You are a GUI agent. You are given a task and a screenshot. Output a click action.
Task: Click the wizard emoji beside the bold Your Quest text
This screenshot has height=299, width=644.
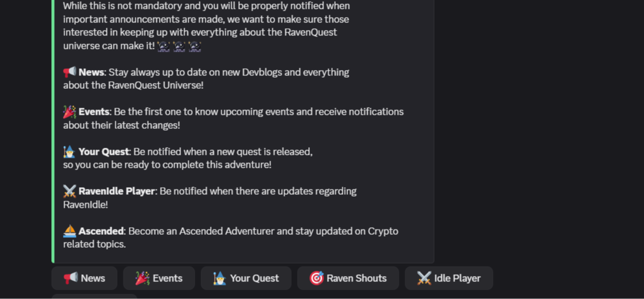70,151
